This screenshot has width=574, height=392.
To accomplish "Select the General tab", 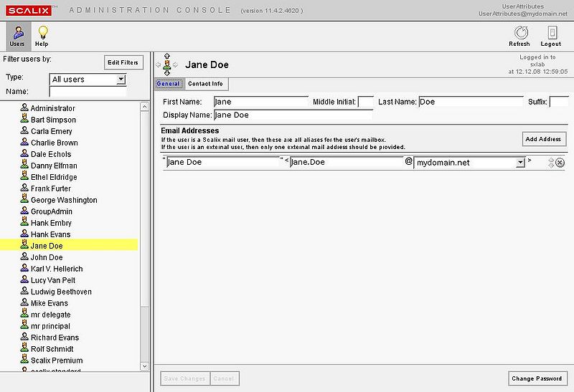I will 169,84.
